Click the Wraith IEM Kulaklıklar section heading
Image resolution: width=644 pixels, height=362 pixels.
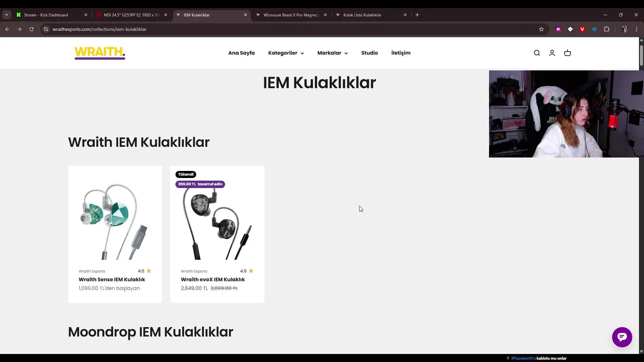(x=138, y=142)
